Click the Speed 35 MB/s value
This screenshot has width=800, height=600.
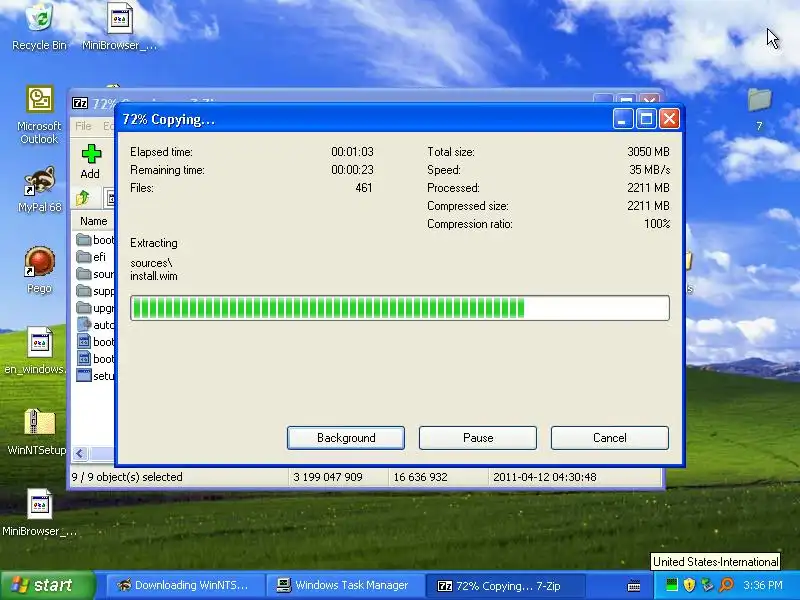pyautogui.click(x=649, y=170)
